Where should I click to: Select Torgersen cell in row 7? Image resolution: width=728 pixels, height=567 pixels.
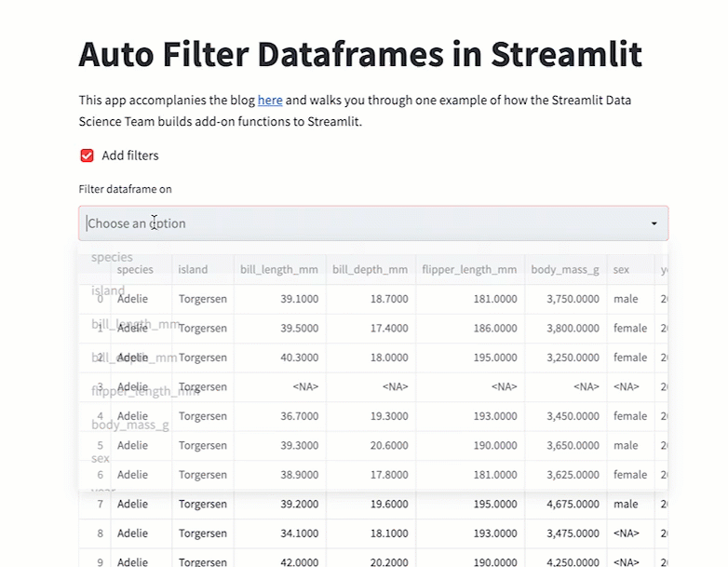(x=203, y=504)
